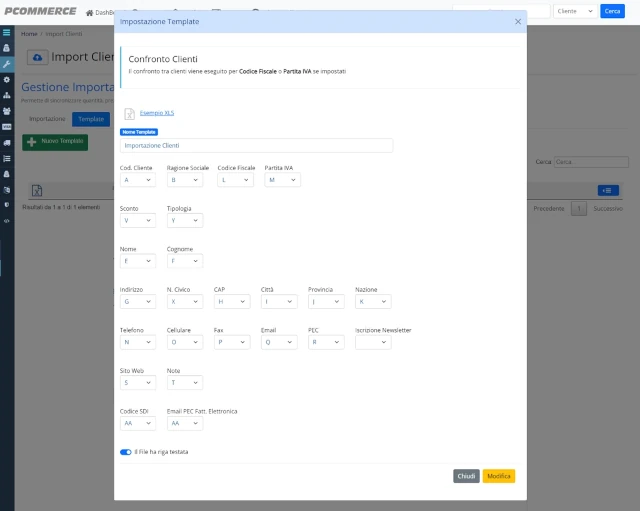Click the Cerca button in top bar
Screen dimensions: 640x511
[x=612, y=11]
